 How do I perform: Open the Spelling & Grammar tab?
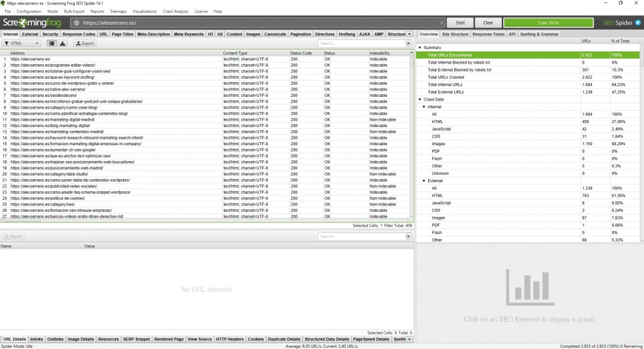(x=539, y=34)
